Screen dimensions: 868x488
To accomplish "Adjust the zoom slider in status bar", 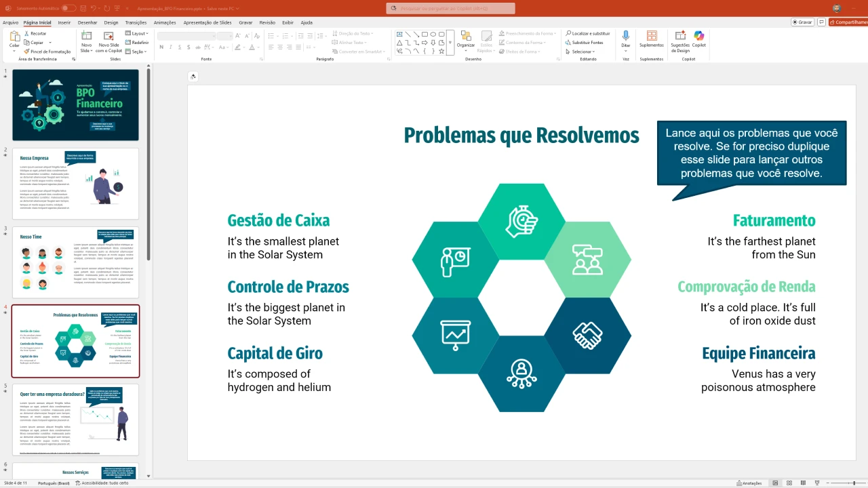I will pos(853,483).
